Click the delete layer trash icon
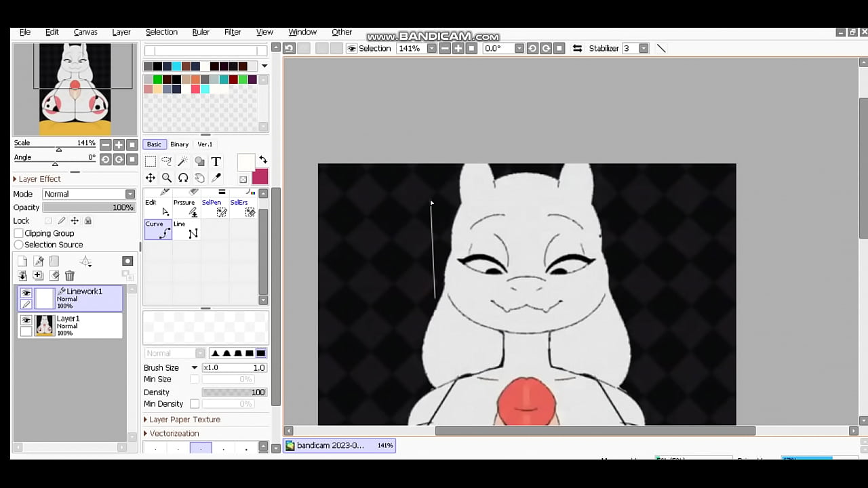This screenshot has height=488, width=868. (x=69, y=276)
